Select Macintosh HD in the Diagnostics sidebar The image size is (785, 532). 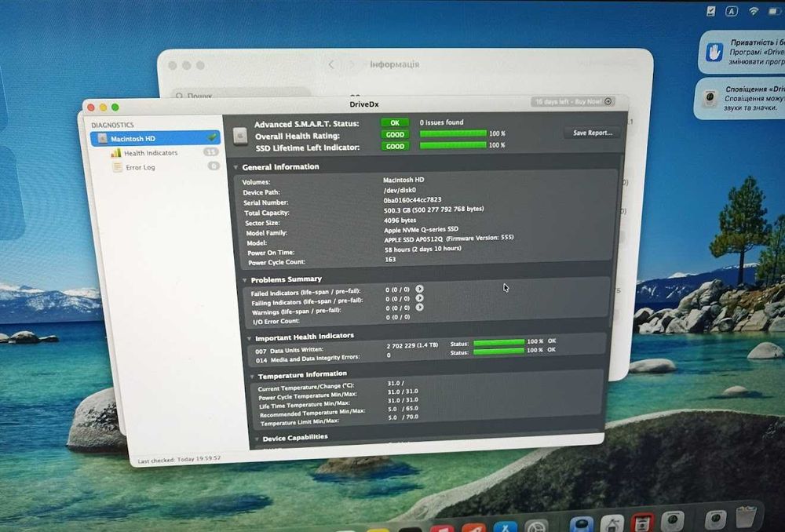click(155, 138)
